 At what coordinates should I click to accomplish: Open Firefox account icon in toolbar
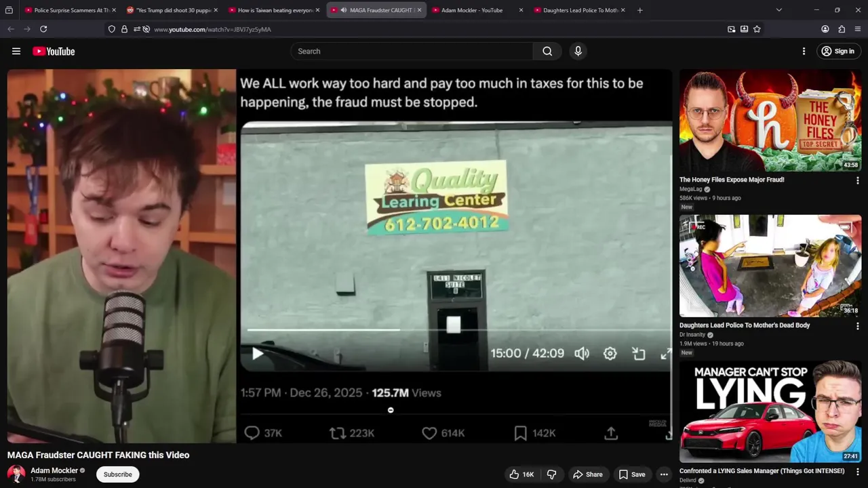(x=825, y=29)
